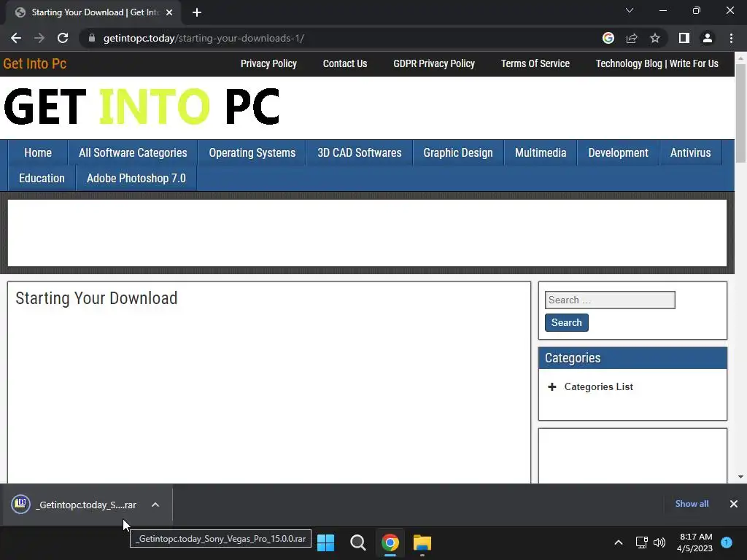This screenshot has width=747, height=560.
Task: Open the tab search dropdown
Action: [630, 10]
